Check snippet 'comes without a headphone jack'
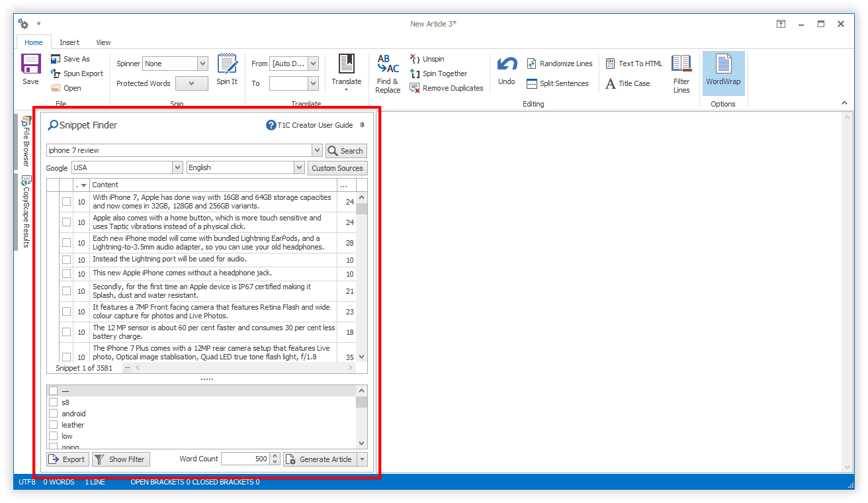 (x=66, y=274)
